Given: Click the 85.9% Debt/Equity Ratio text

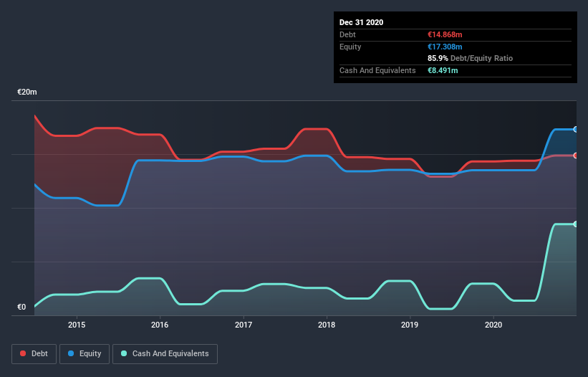Looking at the screenshot, I should pyautogui.click(x=470, y=58).
